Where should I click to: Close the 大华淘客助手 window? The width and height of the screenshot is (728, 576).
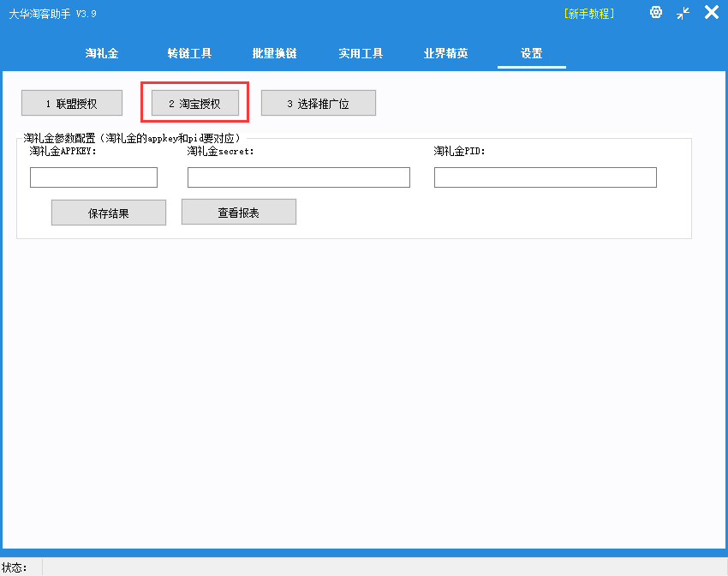[711, 12]
